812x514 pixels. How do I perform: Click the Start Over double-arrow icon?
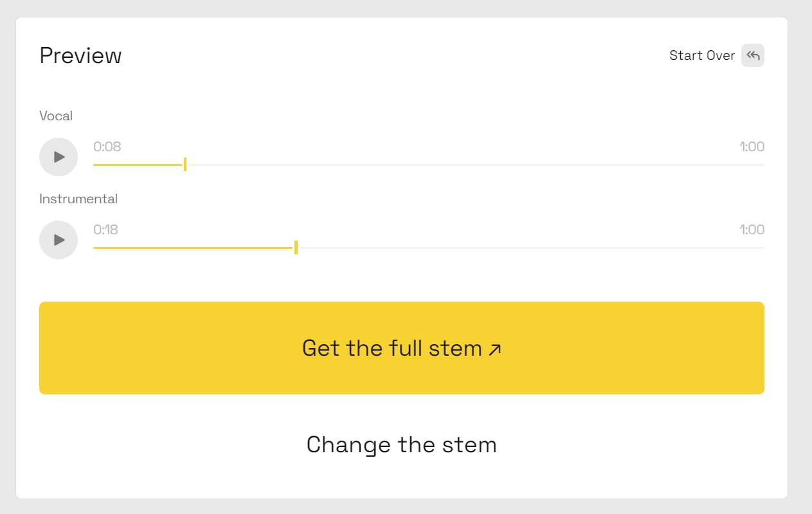[753, 55]
